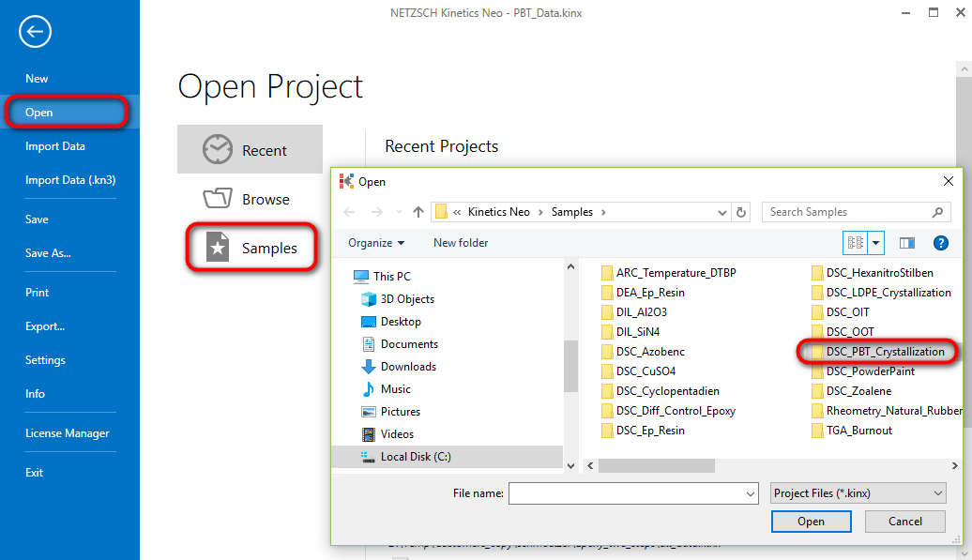Click the horizontal scrollbar in file list
Screen dimensions: 972x560
click(656, 465)
